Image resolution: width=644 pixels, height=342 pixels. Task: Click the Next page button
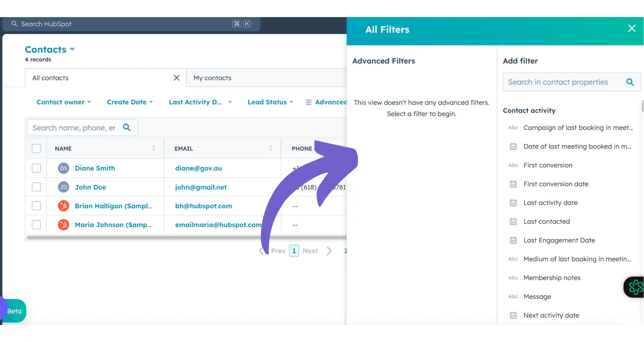tap(310, 251)
